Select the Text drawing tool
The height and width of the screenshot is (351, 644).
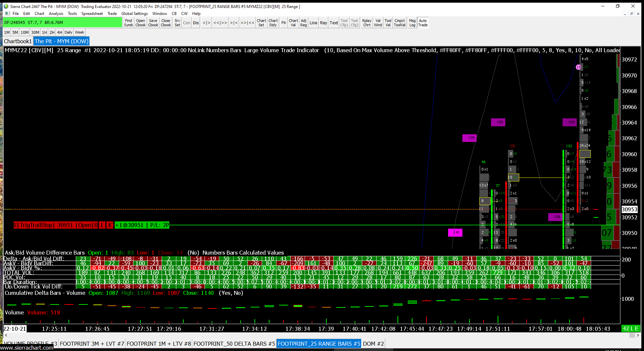tap(334, 23)
